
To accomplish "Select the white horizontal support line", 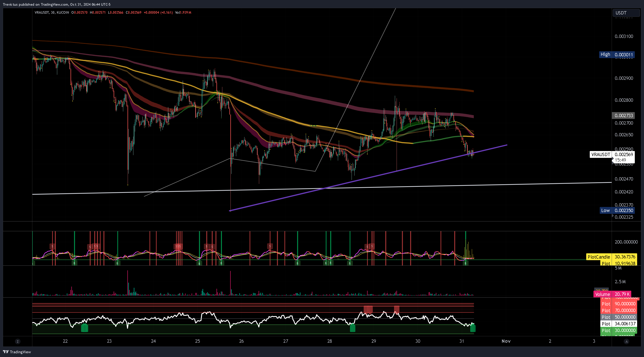I will [322, 189].
